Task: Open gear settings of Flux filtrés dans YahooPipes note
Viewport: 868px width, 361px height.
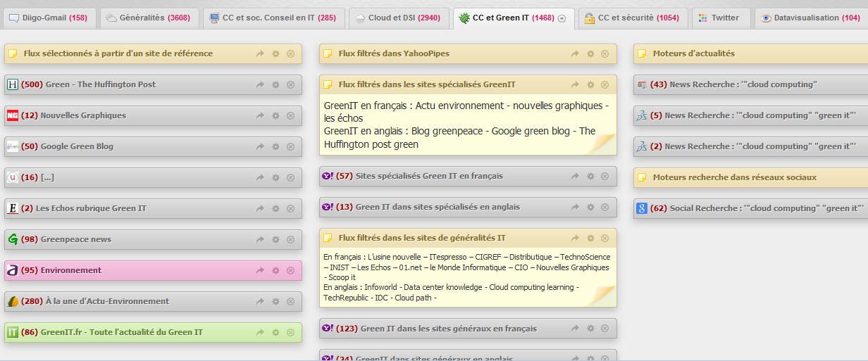Action: pos(590,53)
